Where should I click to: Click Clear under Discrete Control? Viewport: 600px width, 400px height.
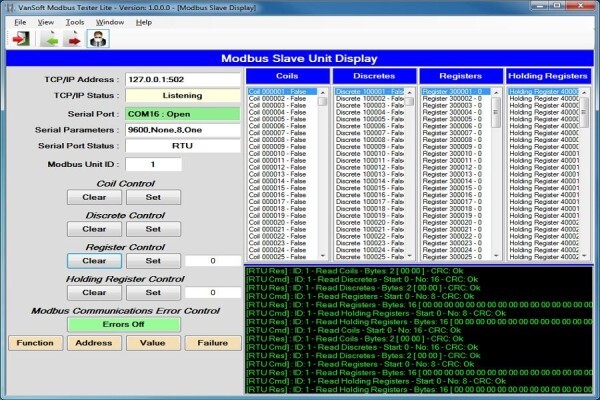pos(94,229)
